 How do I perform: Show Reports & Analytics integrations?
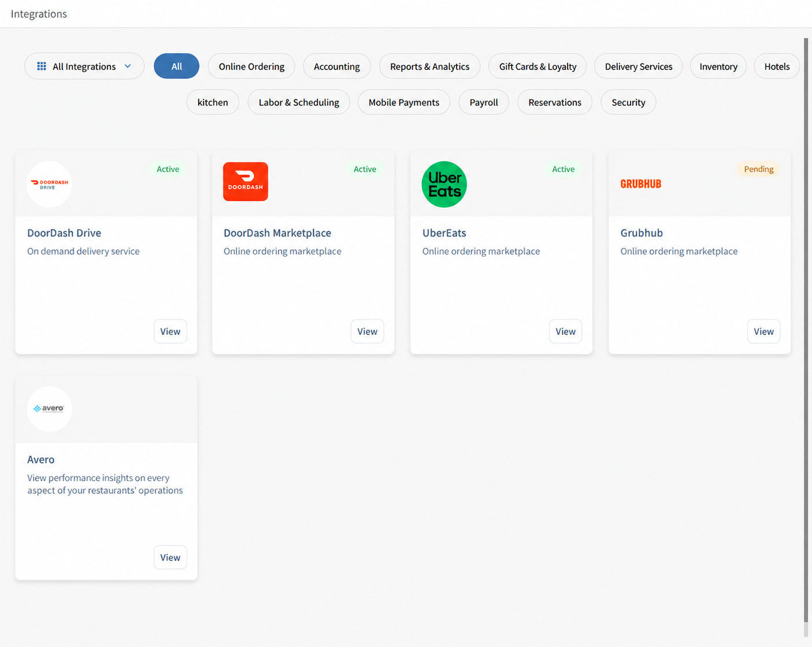(429, 66)
